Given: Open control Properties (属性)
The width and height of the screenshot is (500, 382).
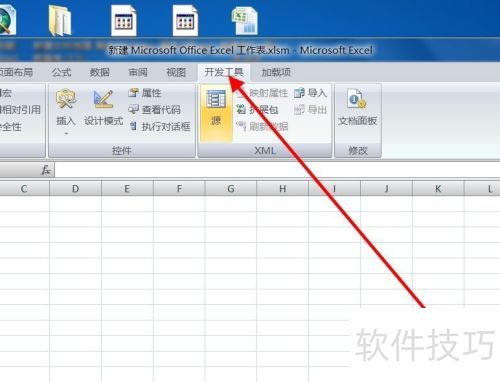Looking at the screenshot, I should (x=145, y=93).
